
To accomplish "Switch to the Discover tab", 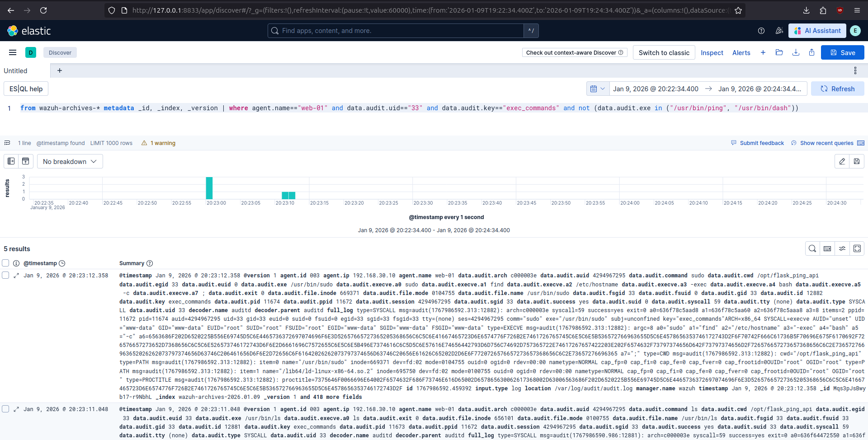I will tap(60, 52).
